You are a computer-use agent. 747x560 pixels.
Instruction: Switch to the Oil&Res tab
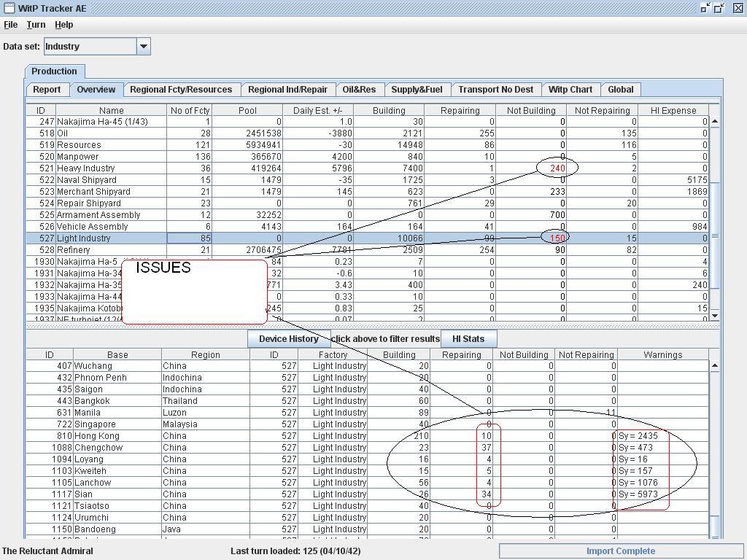(x=359, y=90)
